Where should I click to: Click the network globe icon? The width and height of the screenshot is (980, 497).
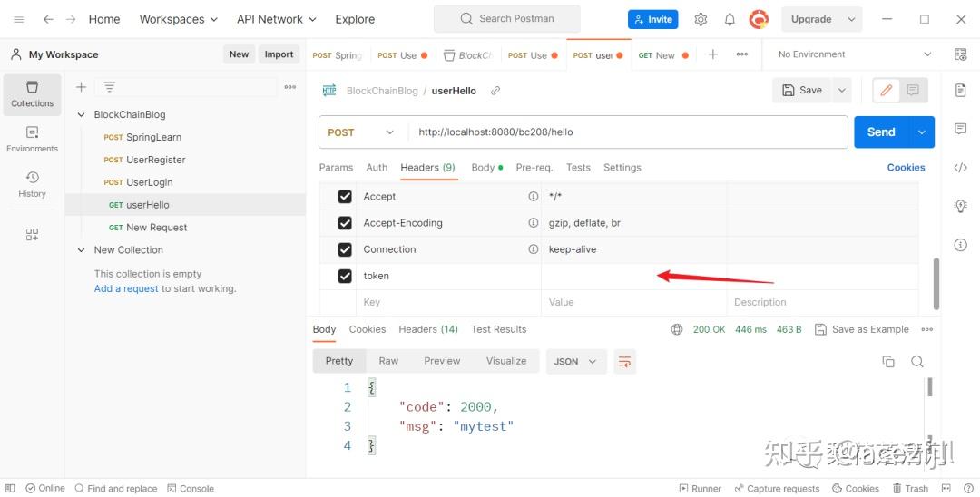coord(677,329)
